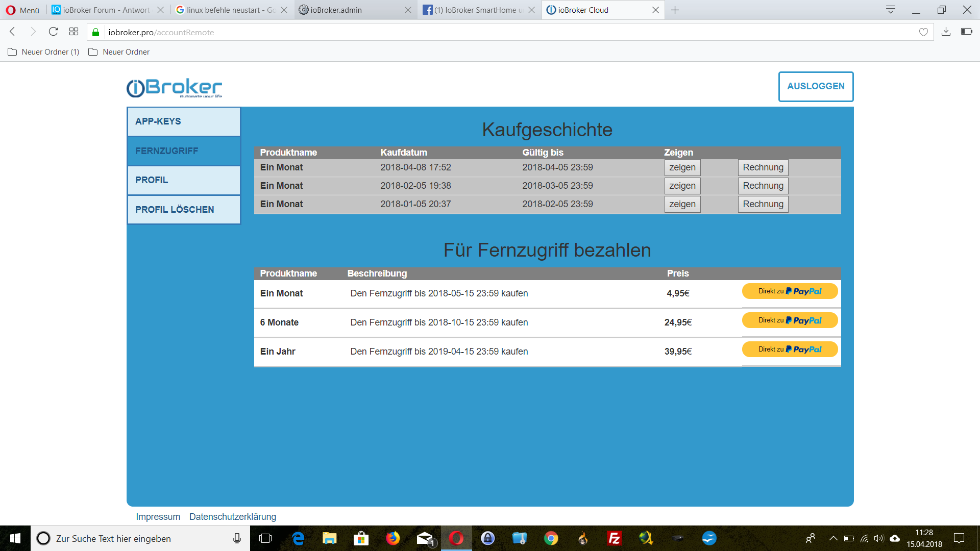
Task: Pay for Ein Jahr via PayPal
Action: click(x=790, y=349)
